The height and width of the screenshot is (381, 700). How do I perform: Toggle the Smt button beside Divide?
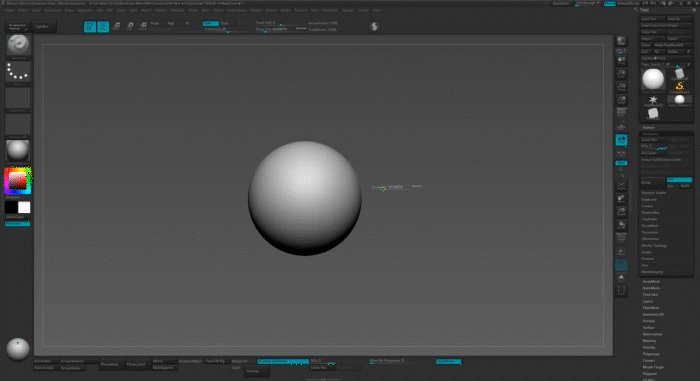tap(679, 180)
